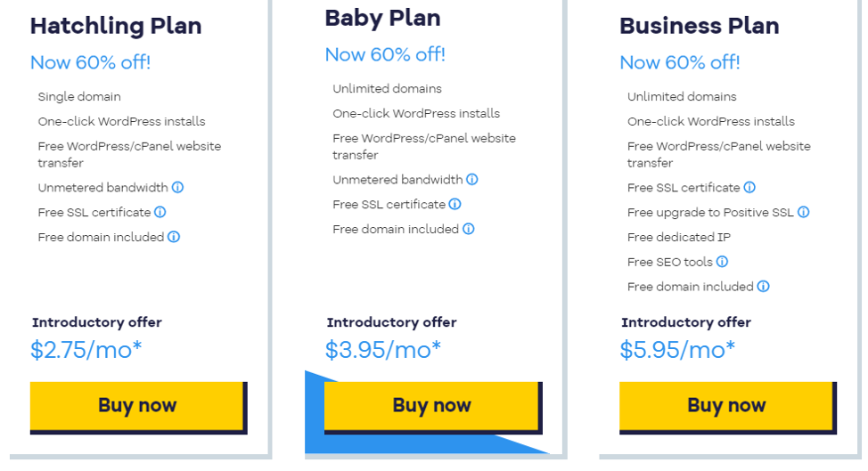Image resolution: width=868 pixels, height=471 pixels.
Task: Click info icon beside Free SEO tools
Action: tap(723, 262)
